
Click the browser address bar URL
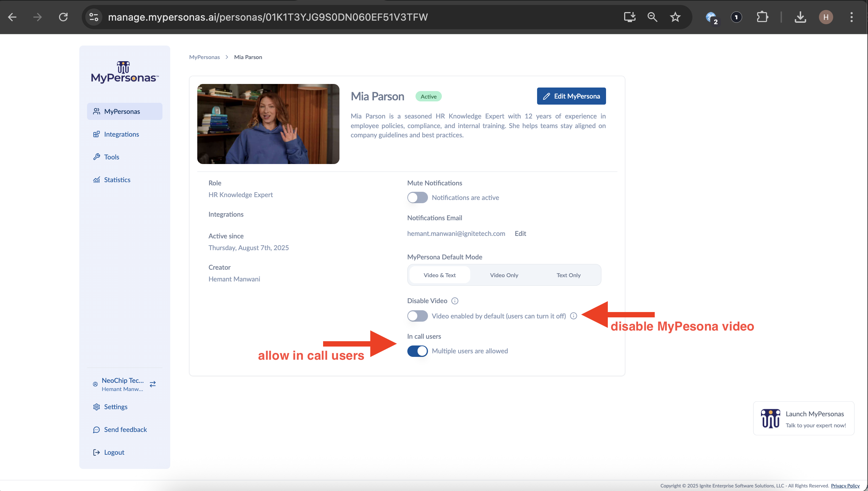(x=268, y=17)
